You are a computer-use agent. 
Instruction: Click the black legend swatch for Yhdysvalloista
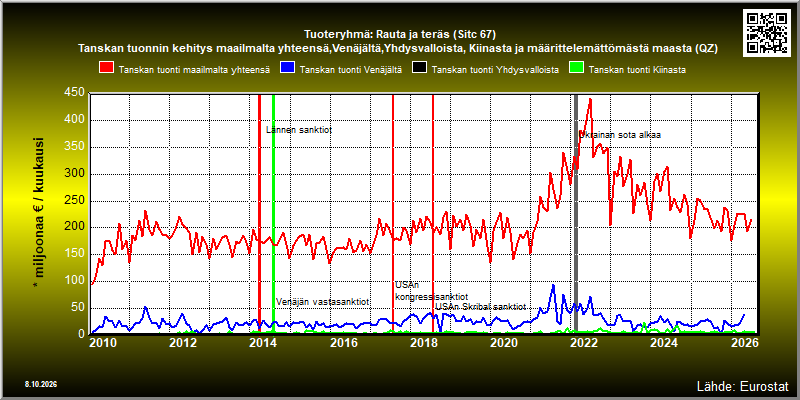419,68
